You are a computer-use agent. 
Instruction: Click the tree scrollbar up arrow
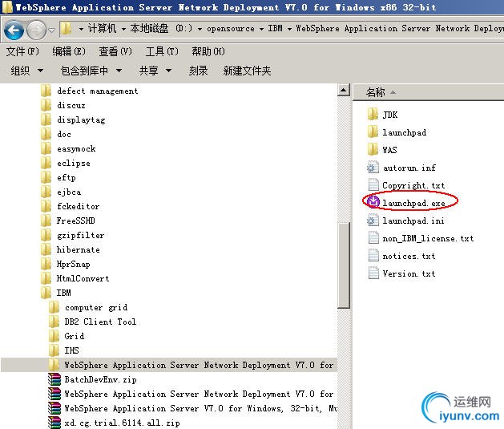(x=343, y=90)
